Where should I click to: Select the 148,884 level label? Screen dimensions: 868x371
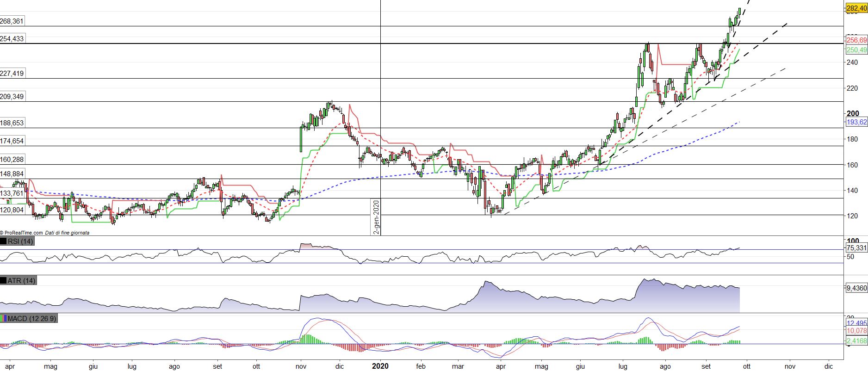[12, 174]
